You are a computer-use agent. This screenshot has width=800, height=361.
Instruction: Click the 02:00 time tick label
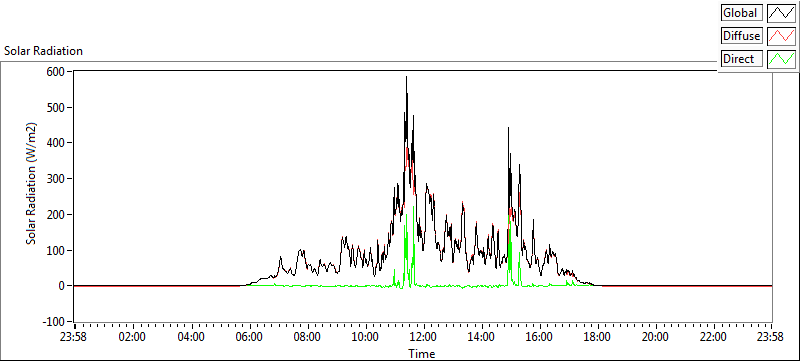[133, 337]
